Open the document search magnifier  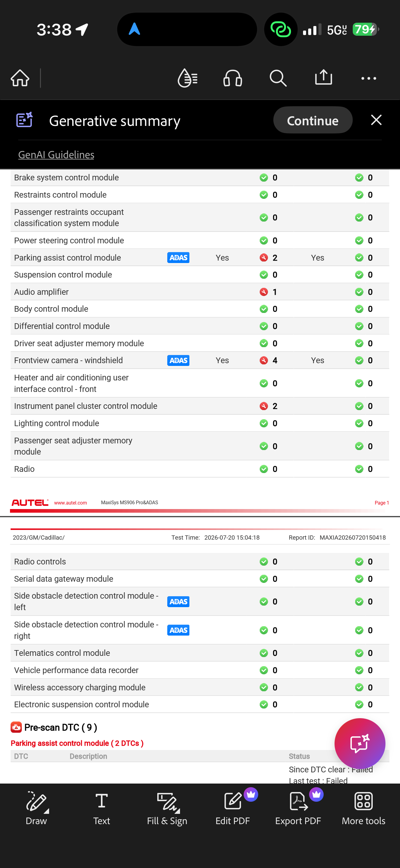[278, 78]
